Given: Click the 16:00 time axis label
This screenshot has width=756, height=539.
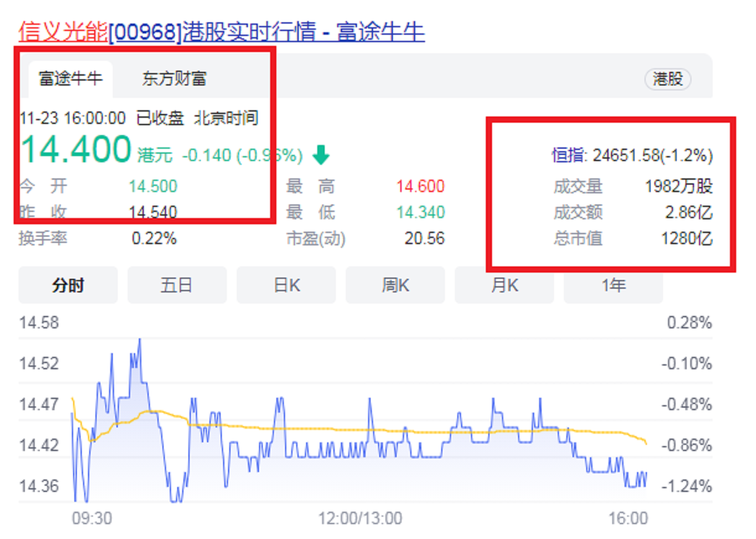Looking at the screenshot, I should [628, 518].
